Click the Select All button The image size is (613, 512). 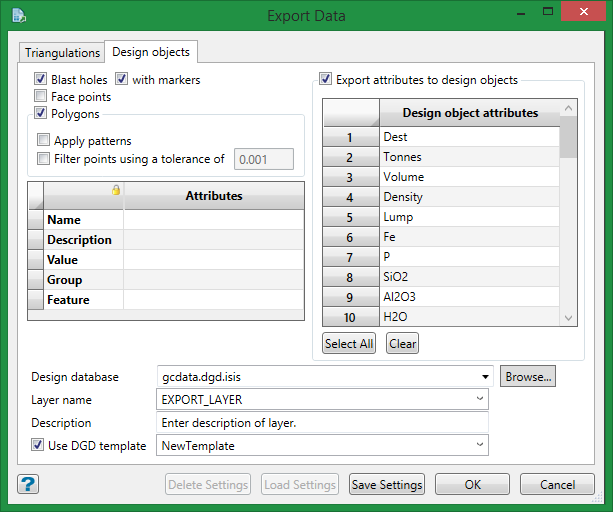(350, 344)
